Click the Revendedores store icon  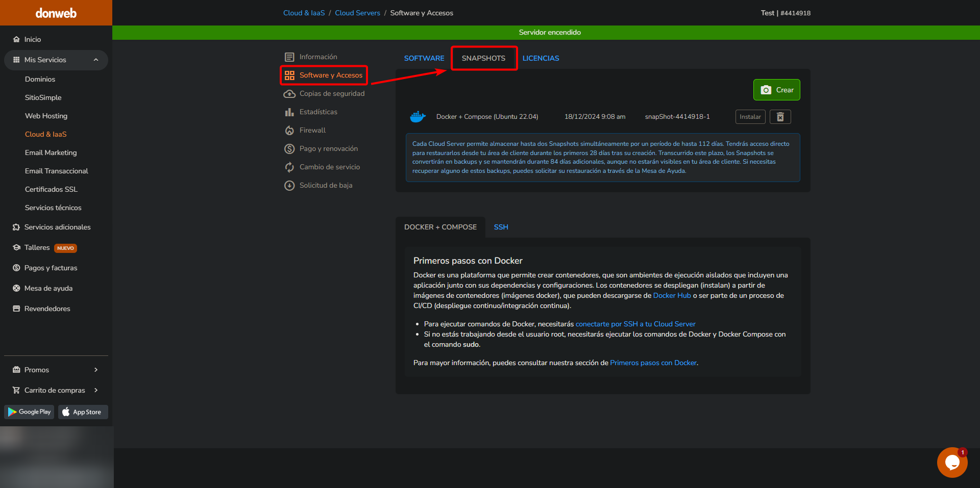[16, 309]
